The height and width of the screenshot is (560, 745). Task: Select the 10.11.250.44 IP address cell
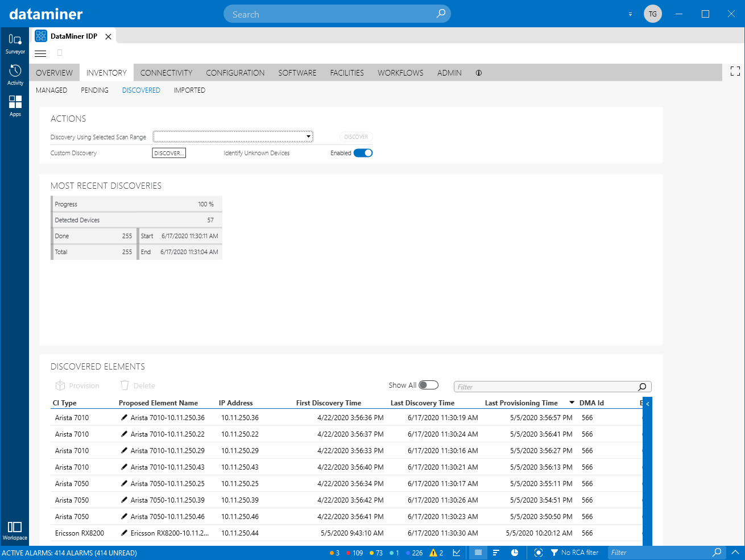[x=240, y=533]
